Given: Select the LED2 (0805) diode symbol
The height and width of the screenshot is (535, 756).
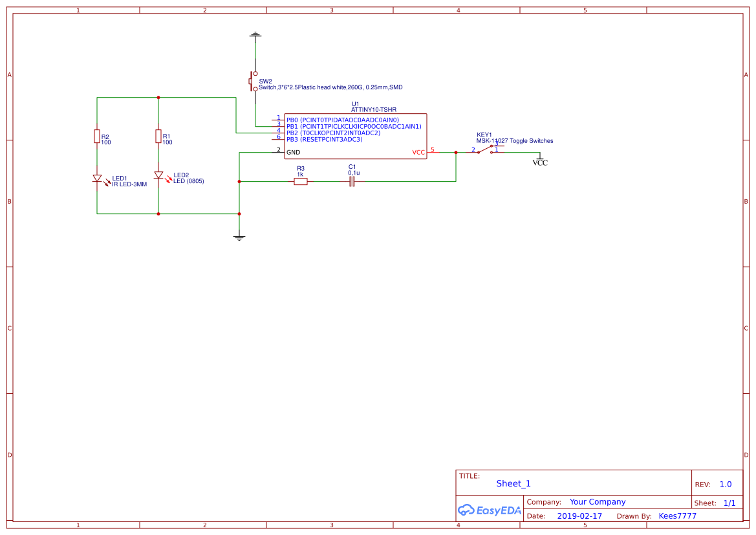Looking at the screenshot, I should tap(158, 175).
